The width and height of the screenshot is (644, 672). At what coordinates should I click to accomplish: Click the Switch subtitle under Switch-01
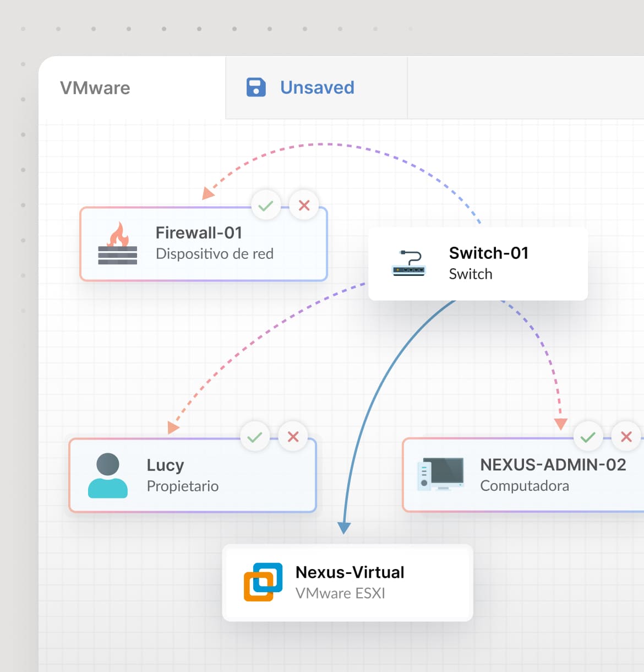click(x=471, y=274)
